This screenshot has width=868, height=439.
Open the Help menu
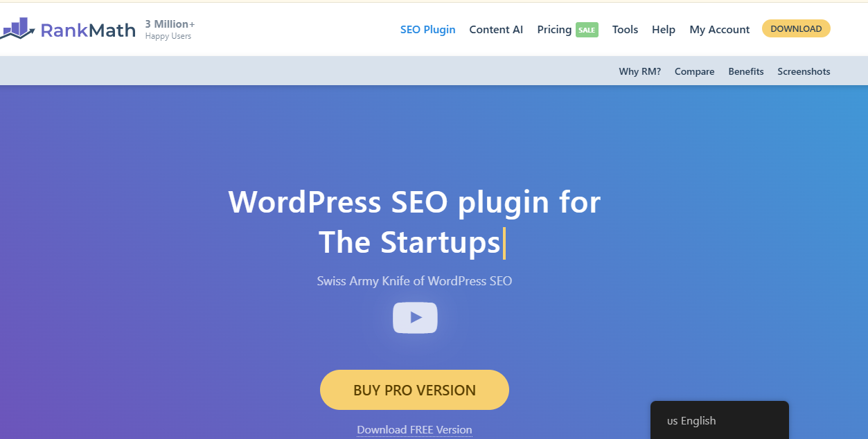point(664,30)
